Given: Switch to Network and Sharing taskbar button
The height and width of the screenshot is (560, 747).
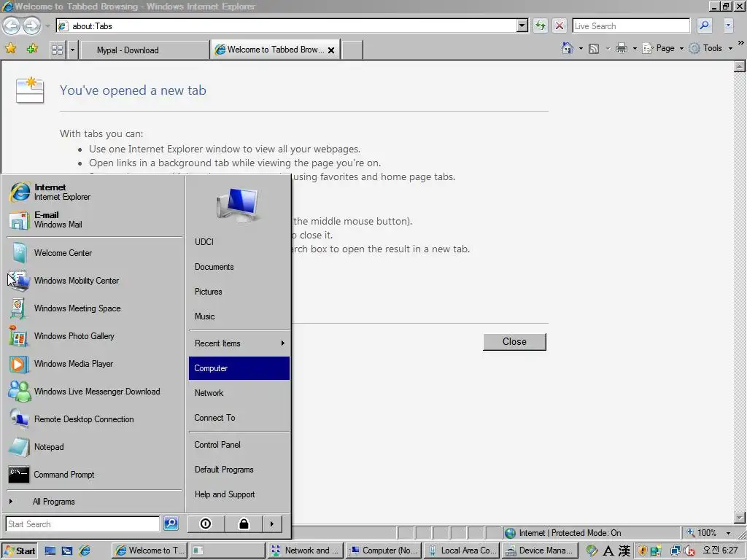Looking at the screenshot, I should point(305,551).
